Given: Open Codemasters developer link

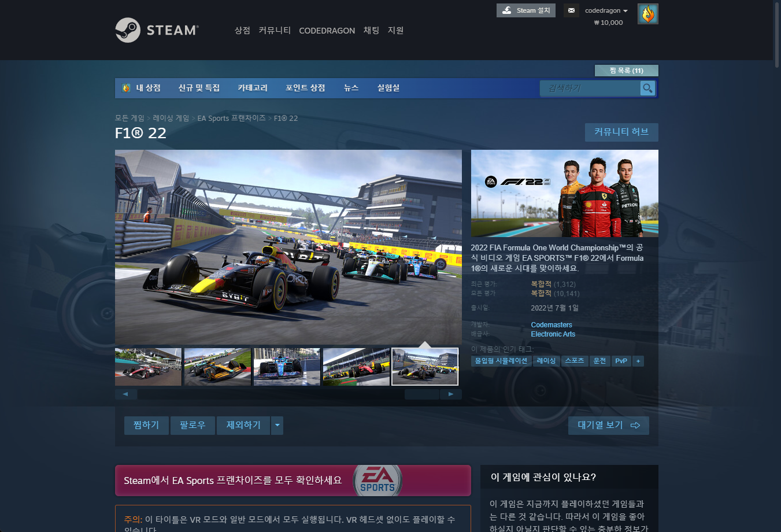Looking at the screenshot, I should [551, 325].
